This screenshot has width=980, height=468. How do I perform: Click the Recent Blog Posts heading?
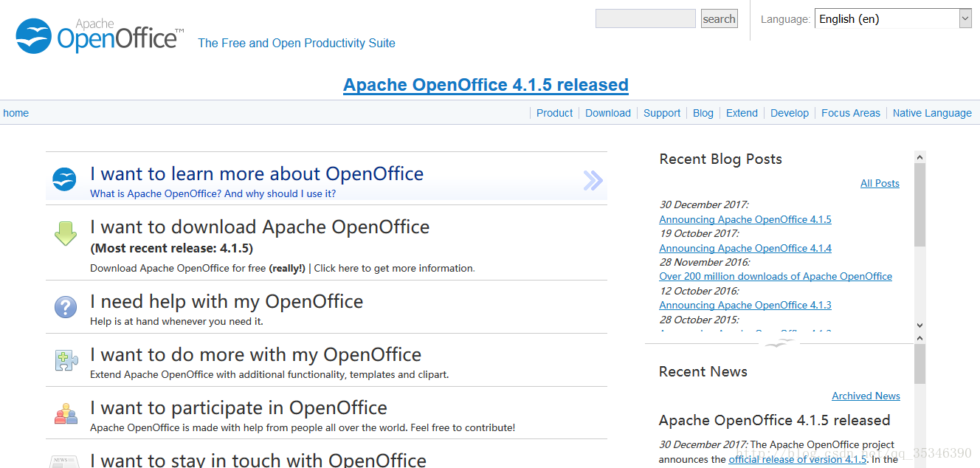[720, 159]
